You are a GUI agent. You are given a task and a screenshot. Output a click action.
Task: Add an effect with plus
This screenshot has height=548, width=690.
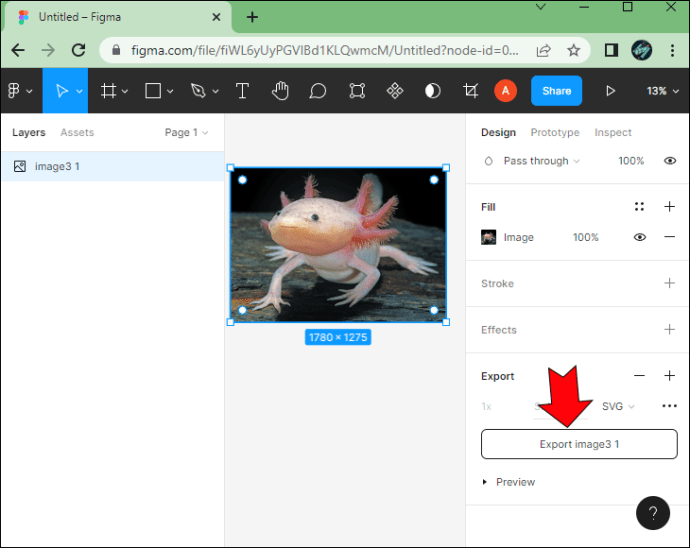tap(669, 329)
